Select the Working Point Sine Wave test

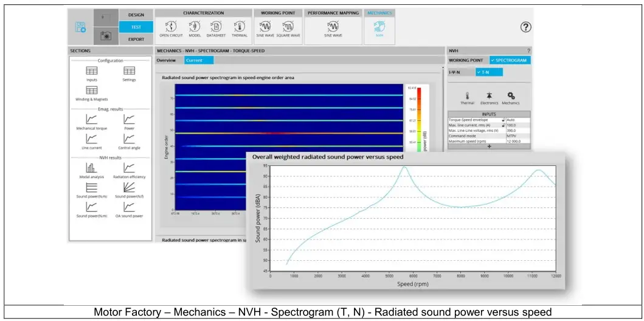[x=265, y=29]
